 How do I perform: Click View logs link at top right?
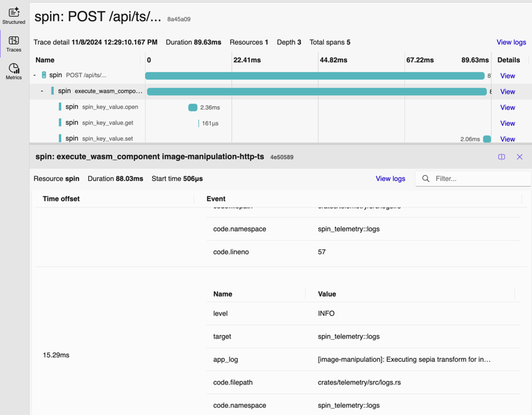(511, 43)
